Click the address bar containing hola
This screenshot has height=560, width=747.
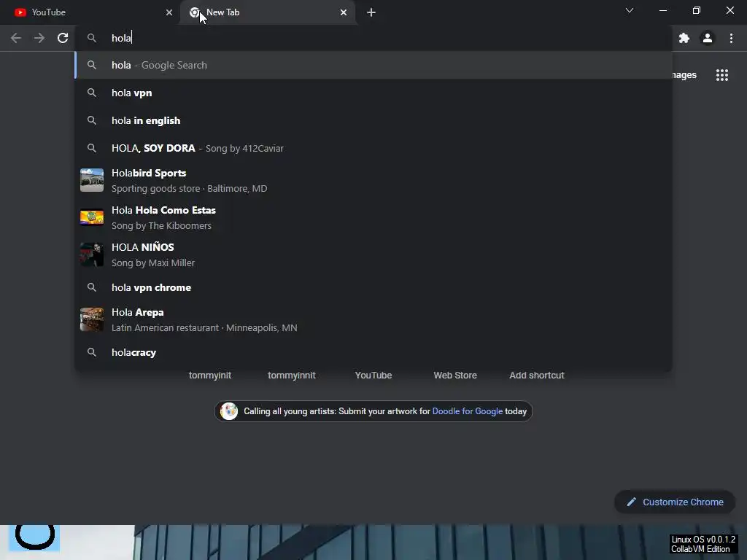(x=373, y=38)
